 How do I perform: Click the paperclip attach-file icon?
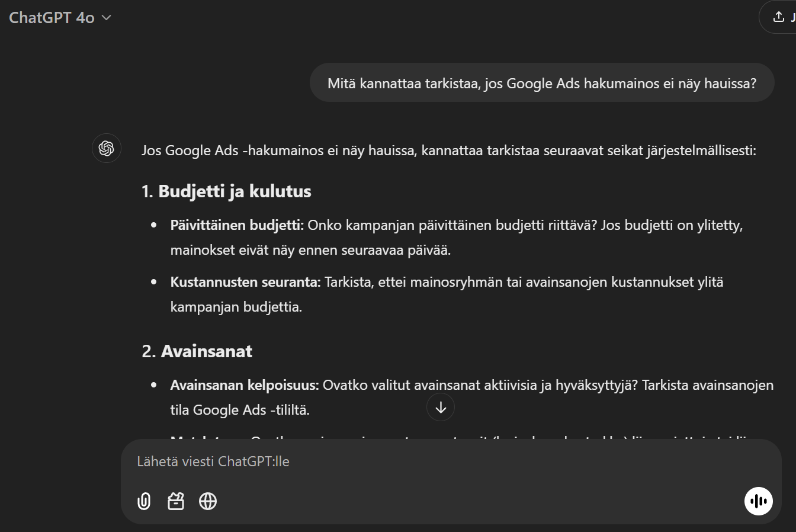[144, 501]
